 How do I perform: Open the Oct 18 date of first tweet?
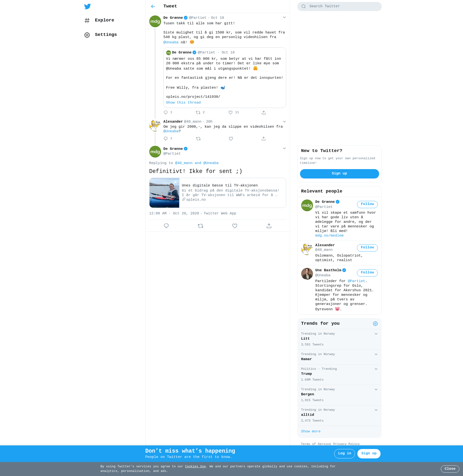click(x=218, y=18)
